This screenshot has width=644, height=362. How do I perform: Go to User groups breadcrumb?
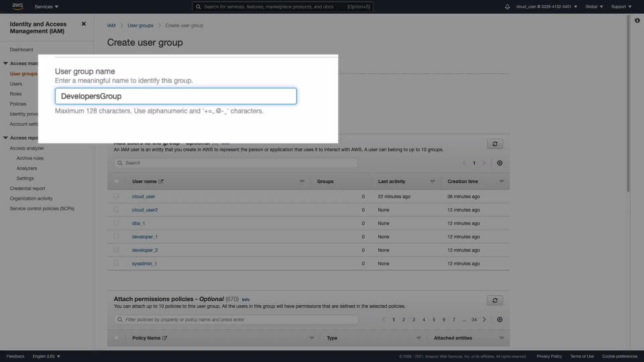pos(140,25)
